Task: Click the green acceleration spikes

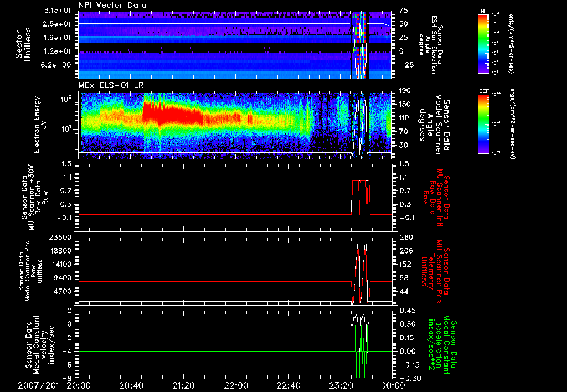Action: 362,351
